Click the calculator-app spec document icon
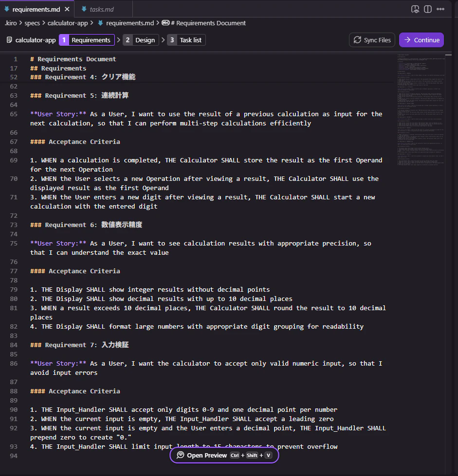Image resolution: width=458 pixels, height=476 pixels. (9, 40)
